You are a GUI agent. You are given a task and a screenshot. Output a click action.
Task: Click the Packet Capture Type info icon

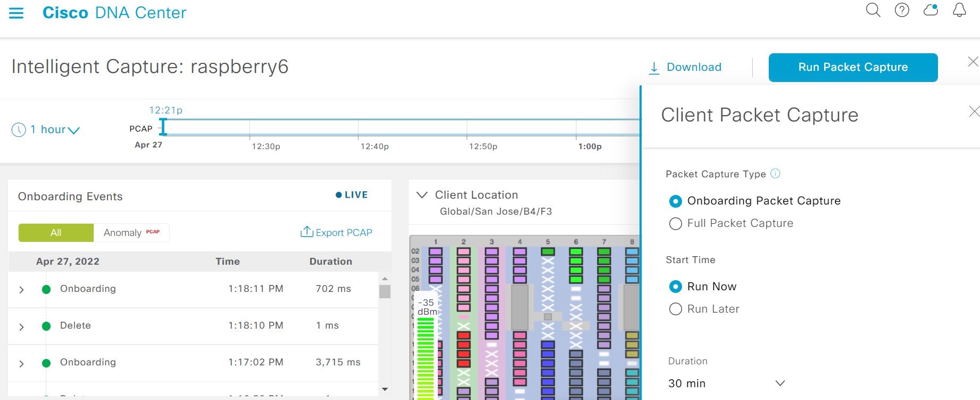(x=775, y=174)
